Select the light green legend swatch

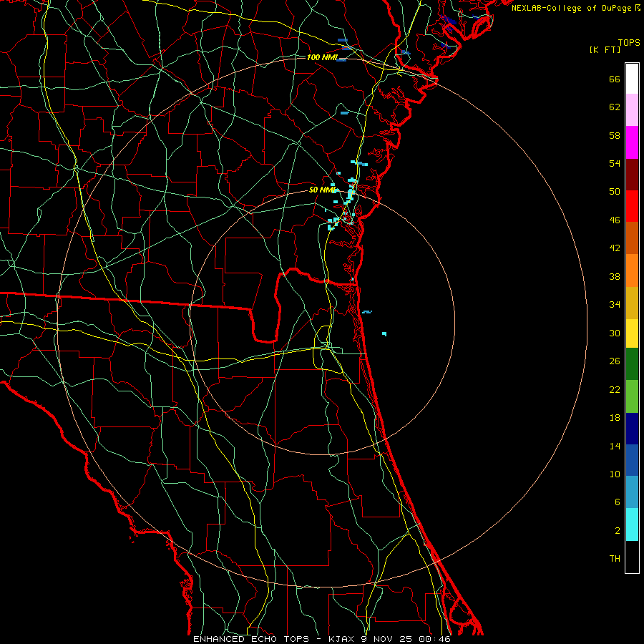point(632,396)
